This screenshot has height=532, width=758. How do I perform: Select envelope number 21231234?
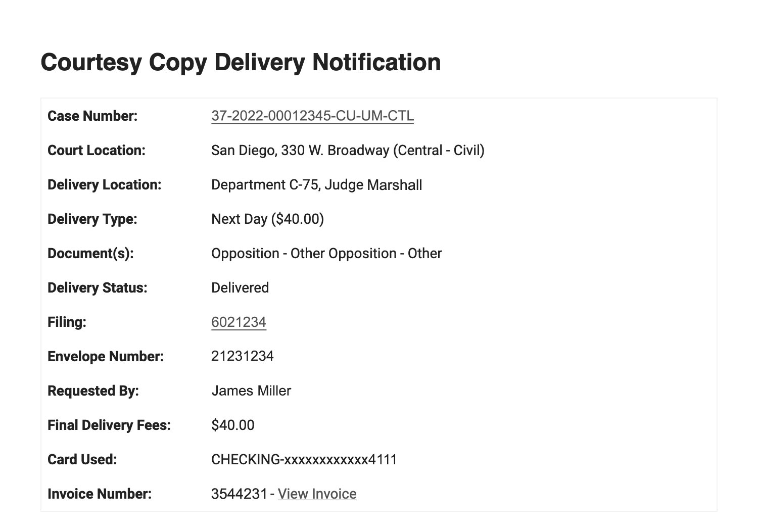tap(243, 356)
